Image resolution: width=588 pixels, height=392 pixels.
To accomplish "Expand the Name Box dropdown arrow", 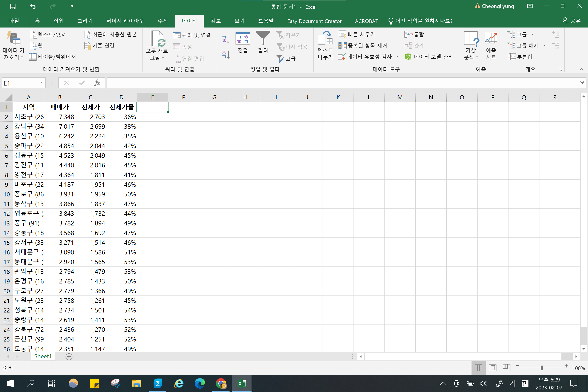I will click(41, 83).
